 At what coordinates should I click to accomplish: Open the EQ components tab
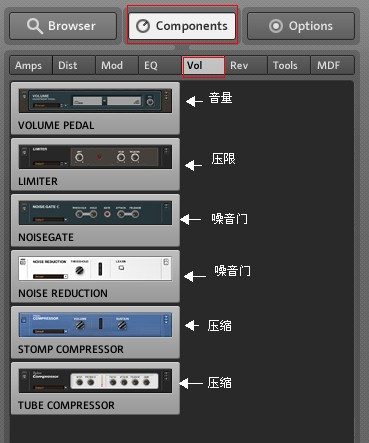click(x=160, y=65)
